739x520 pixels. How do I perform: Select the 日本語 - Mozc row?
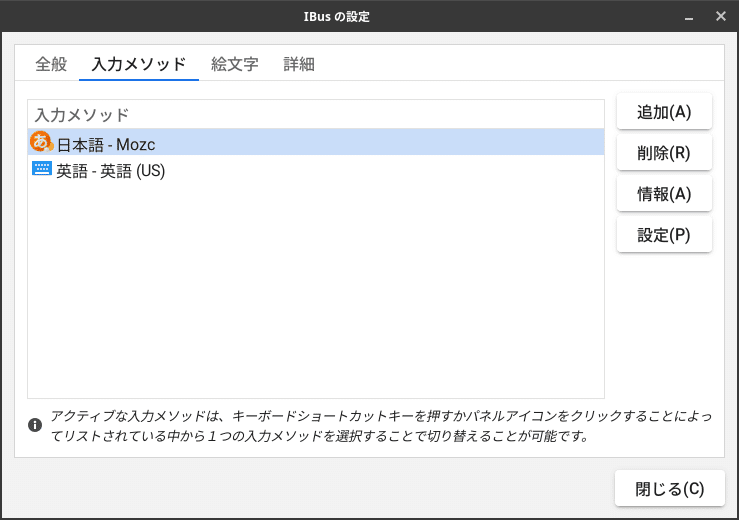(x=316, y=142)
